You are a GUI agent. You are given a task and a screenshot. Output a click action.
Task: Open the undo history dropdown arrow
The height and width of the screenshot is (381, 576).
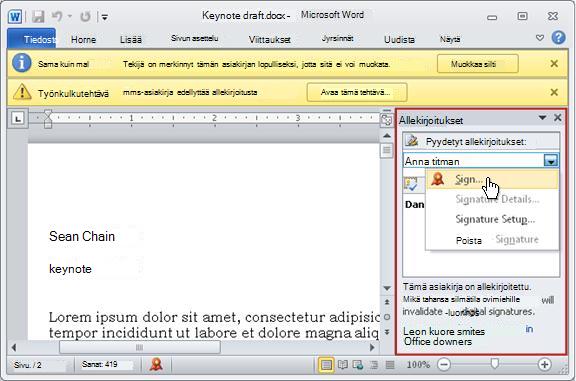tap(70, 17)
